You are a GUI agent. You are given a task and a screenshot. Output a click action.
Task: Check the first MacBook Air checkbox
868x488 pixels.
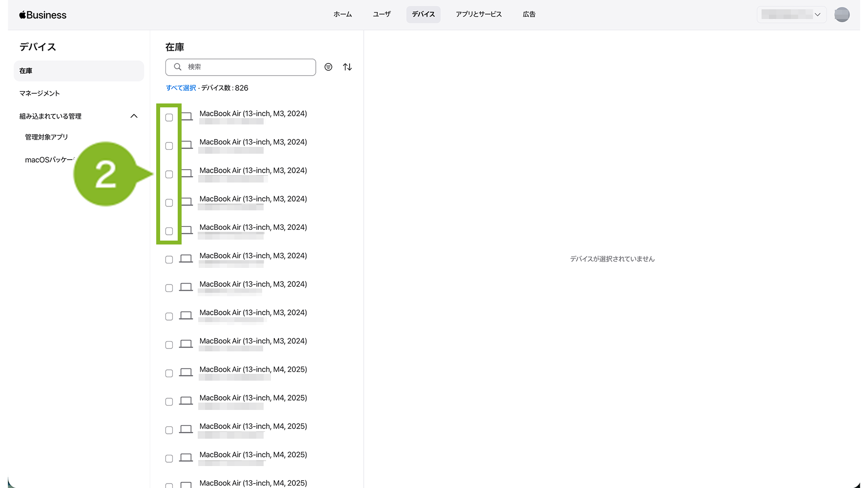click(169, 118)
